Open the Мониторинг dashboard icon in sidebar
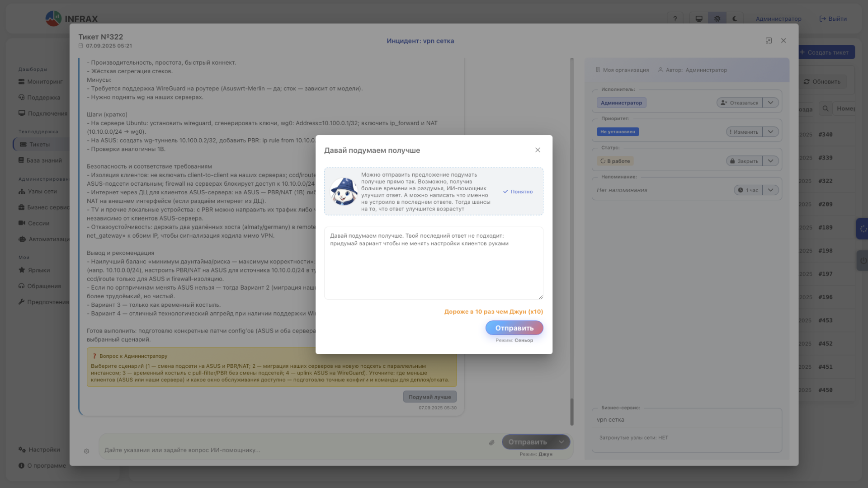 (21, 81)
